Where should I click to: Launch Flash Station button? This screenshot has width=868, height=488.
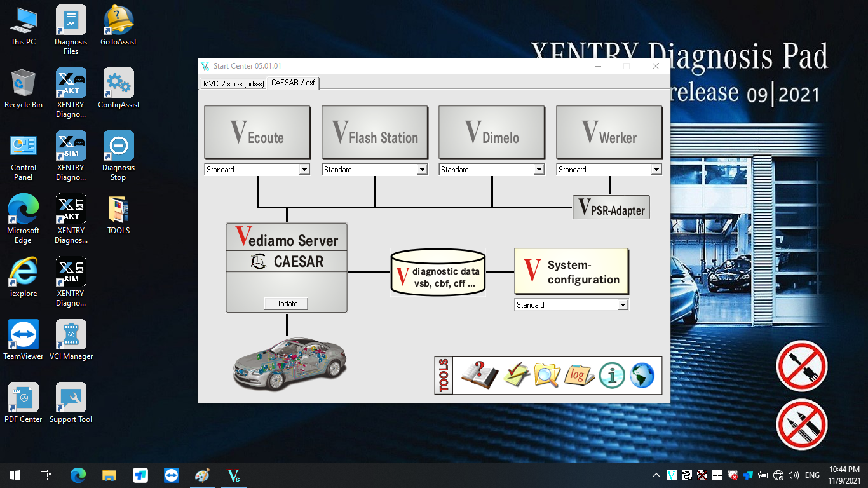tap(375, 132)
